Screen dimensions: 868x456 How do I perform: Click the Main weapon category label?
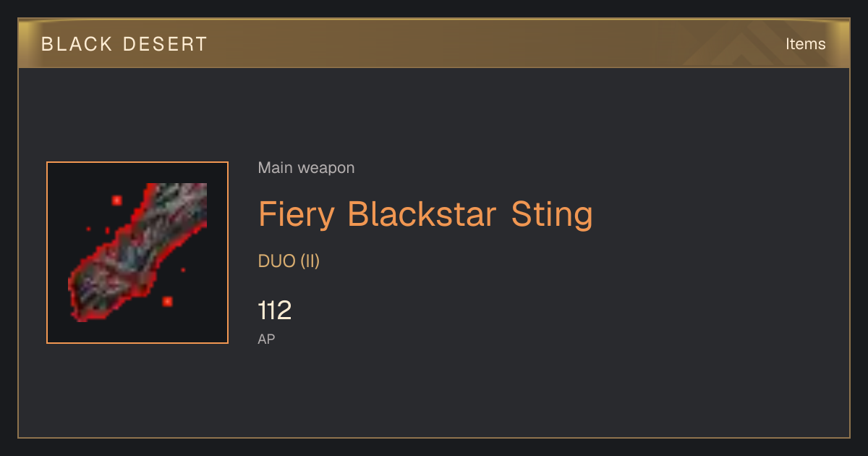tap(306, 168)
